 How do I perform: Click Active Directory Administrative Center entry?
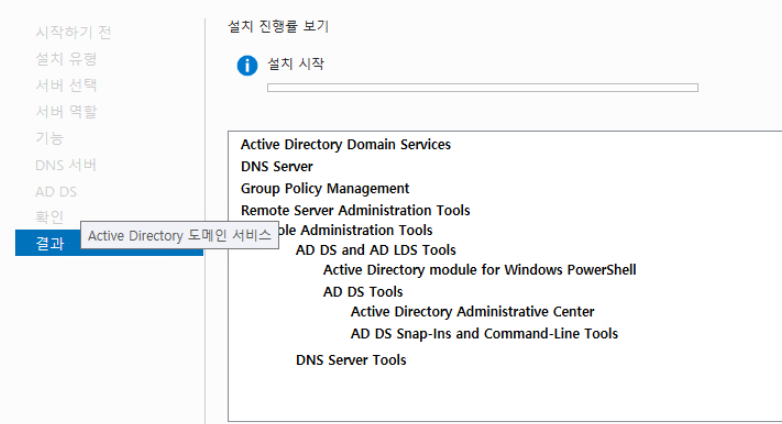(472, 311)
